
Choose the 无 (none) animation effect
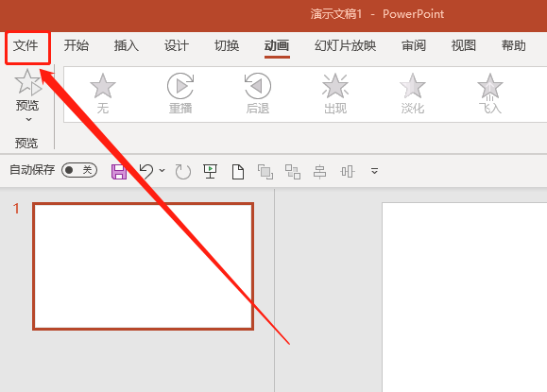103,94
